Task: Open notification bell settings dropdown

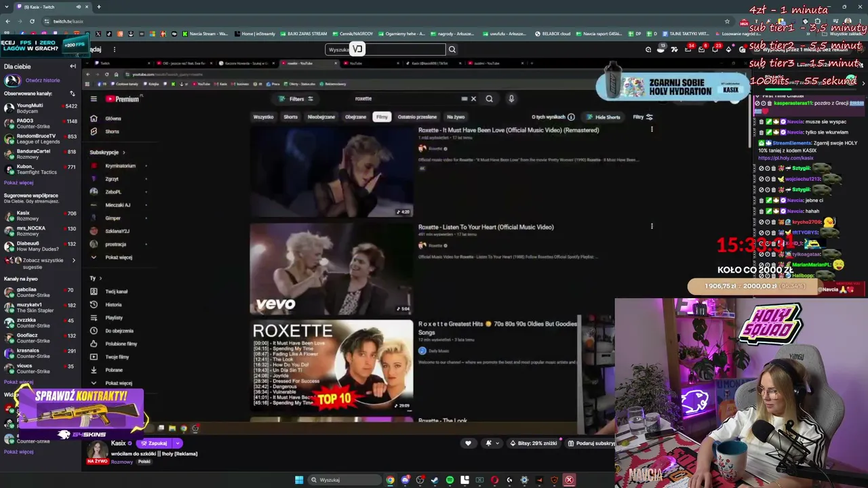Action: click(x=492, y=443)
